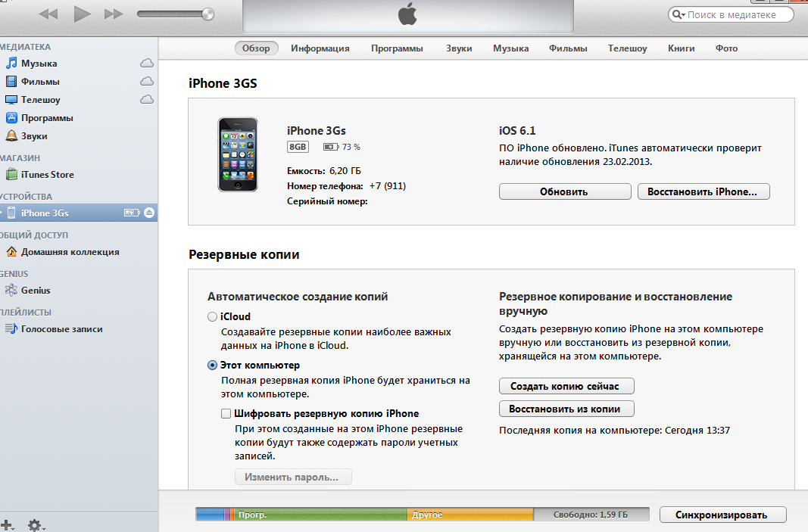Eject the iPhone 3Gs using the eject icon
The width and height of the screenshot is (808, 532).
click(149, 213)
